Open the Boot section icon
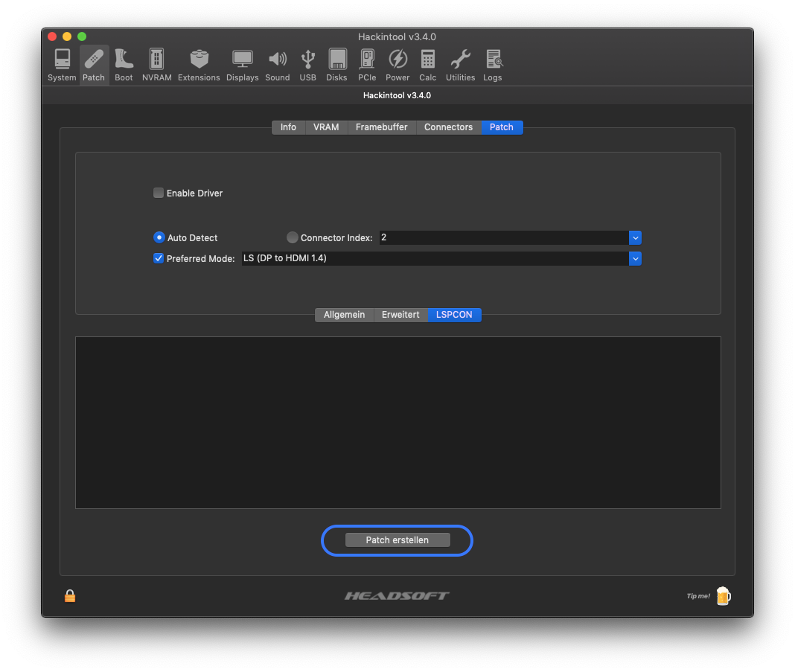The image size is (795, 672). pos(124,65)
